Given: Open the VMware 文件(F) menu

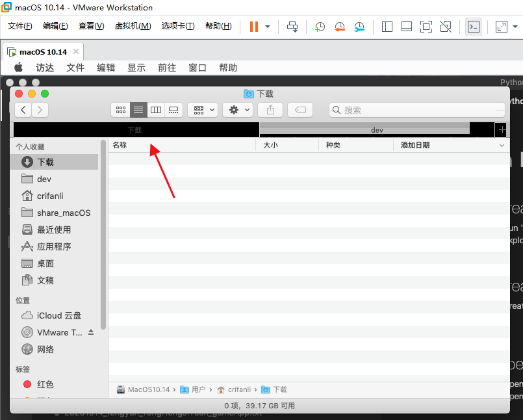Looking at the screenshot, I should coord(19,26).
